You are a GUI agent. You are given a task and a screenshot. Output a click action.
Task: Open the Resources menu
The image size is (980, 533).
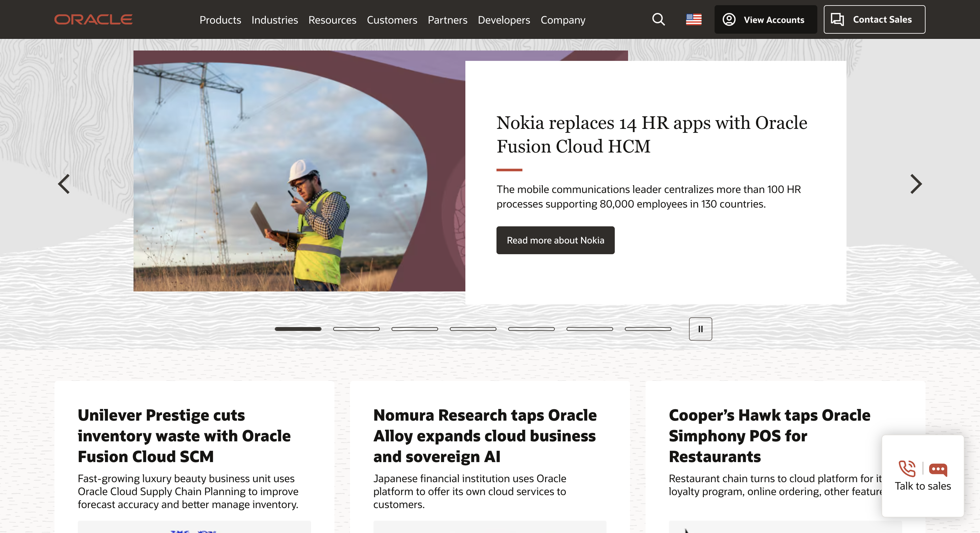332,20
